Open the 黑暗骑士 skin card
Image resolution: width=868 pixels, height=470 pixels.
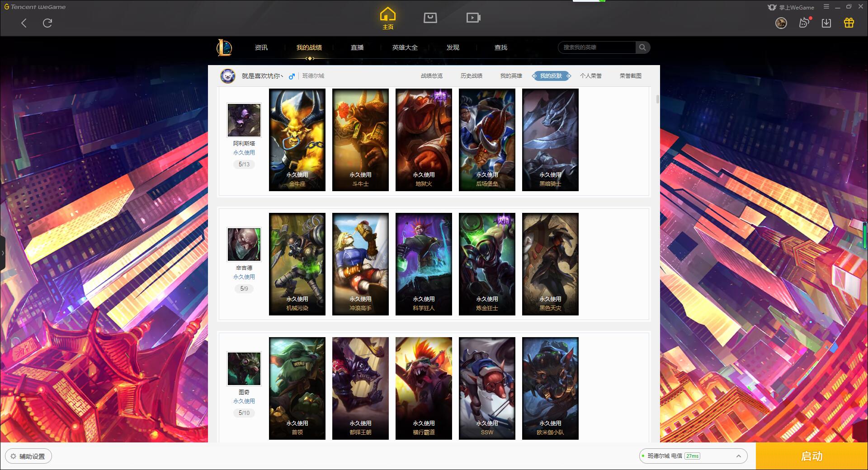pos(550,140)
